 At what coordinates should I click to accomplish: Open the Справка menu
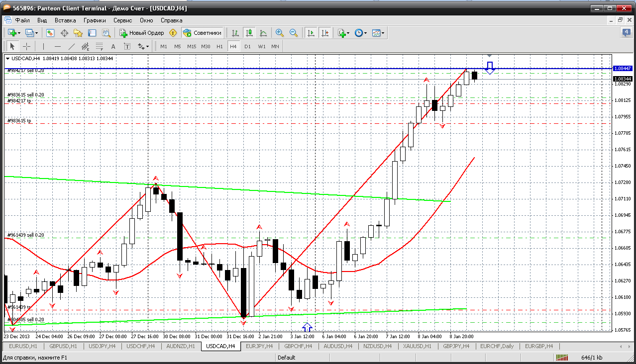pyautogui.click(x=172, y=20)
